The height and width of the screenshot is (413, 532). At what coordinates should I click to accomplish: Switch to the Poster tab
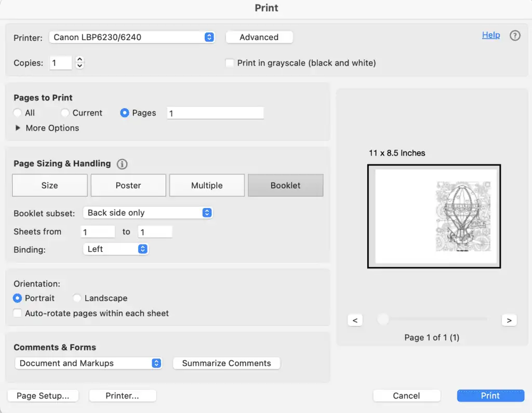coord(128,186)
